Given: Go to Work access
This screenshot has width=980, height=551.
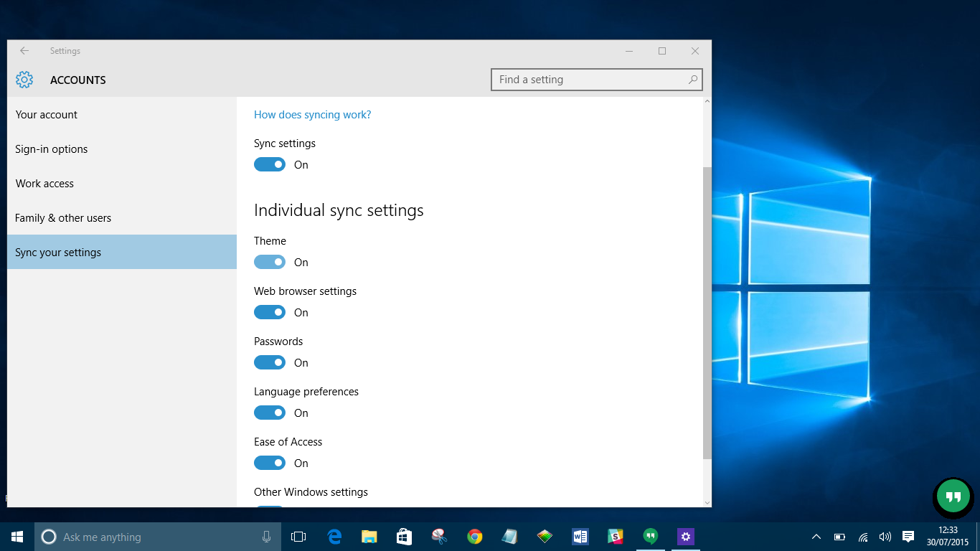Looking at the screenshot, I should point(122,183).
